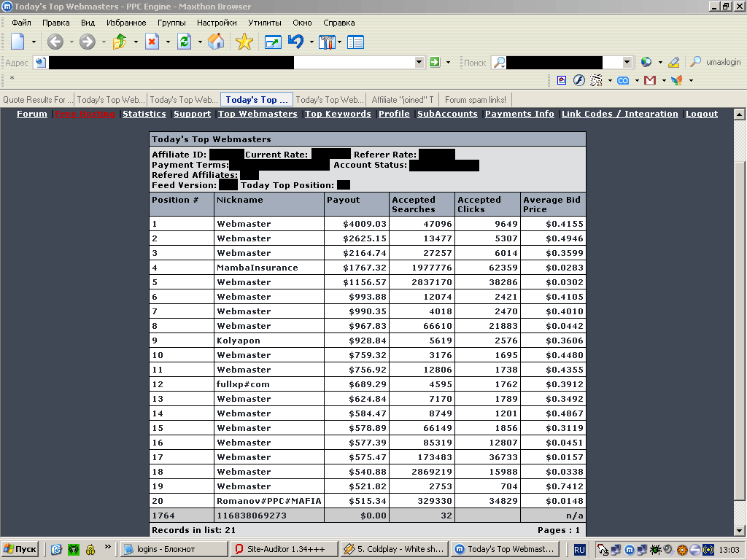747x560 pixels.
Task: Go to Home page via house icon
Action: tap(216, 42)
